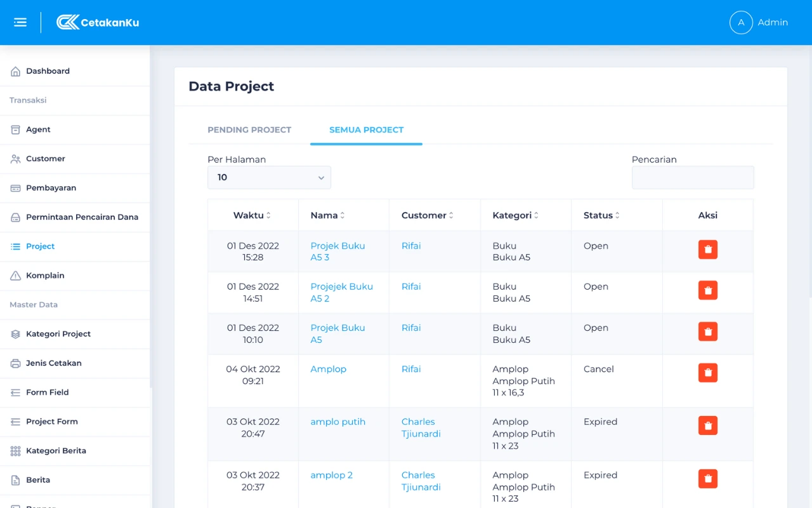Click the Jenis Cetakan printer icon
Image resolution: width=812 pixels, height=508 pixels.
(16, 363)
